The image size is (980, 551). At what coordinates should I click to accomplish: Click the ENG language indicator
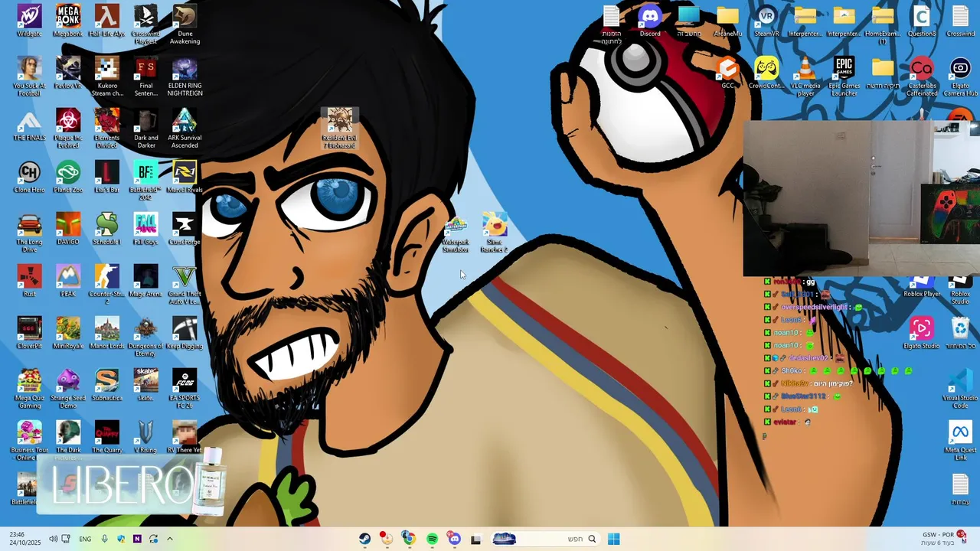(85, 539)
